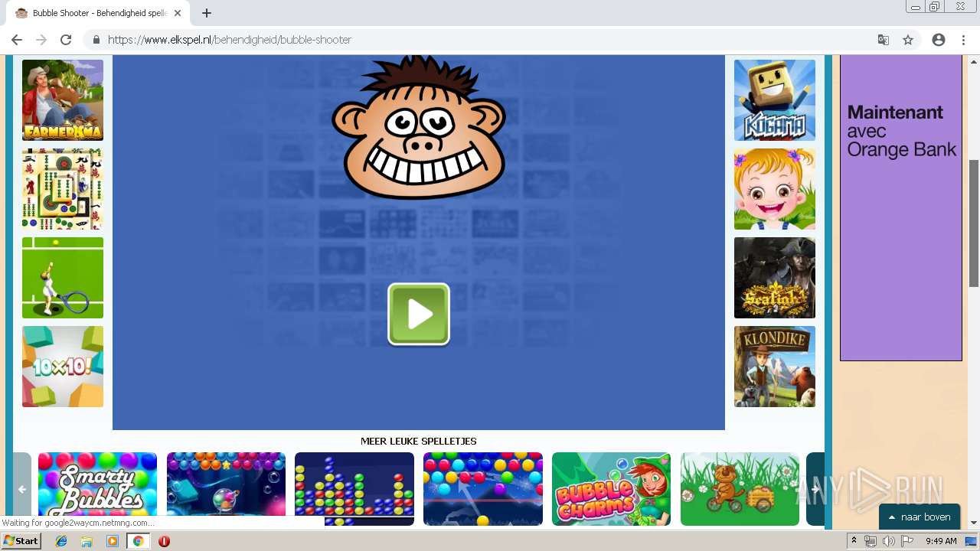Open the Windows Start menu
Screen dimensions: 980x551
click(x=21, y=541)
